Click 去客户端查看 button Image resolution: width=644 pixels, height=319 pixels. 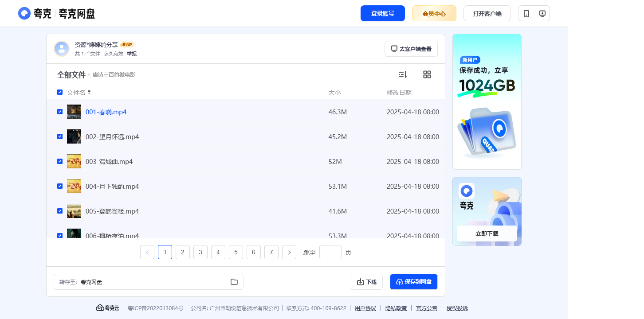pyautogui.click(x=411, y=49)
